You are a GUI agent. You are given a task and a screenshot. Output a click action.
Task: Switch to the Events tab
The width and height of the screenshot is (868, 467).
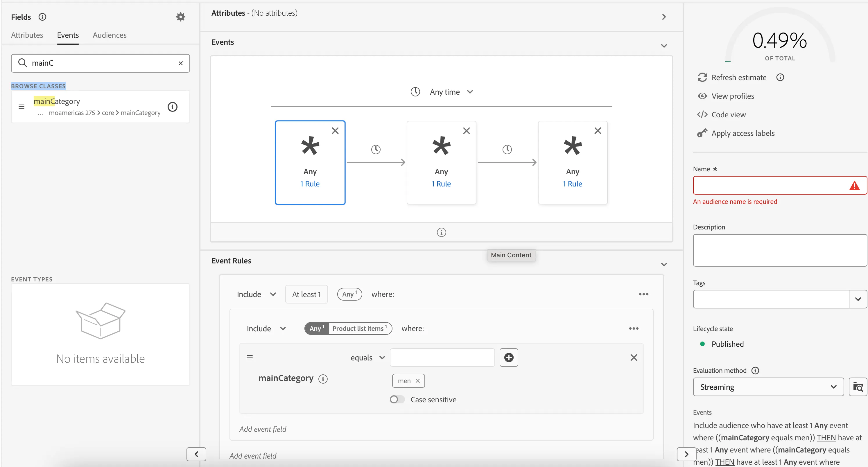click(x=68, y=35)
